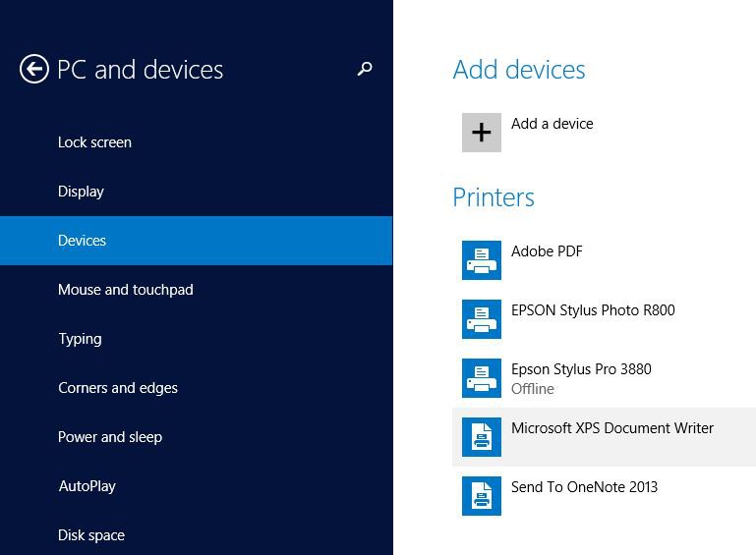Click the 'Adobe PDF' printer name

(547, 251)
